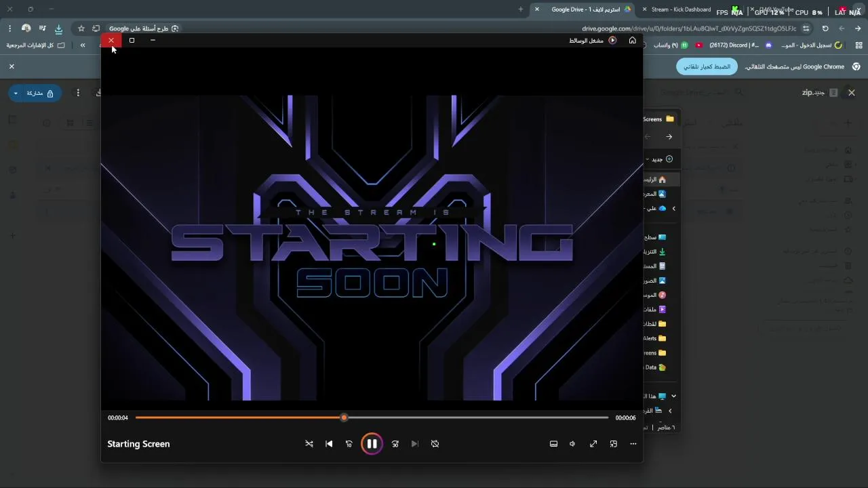Click total duration 00:00:06 label

coord(625,418)
